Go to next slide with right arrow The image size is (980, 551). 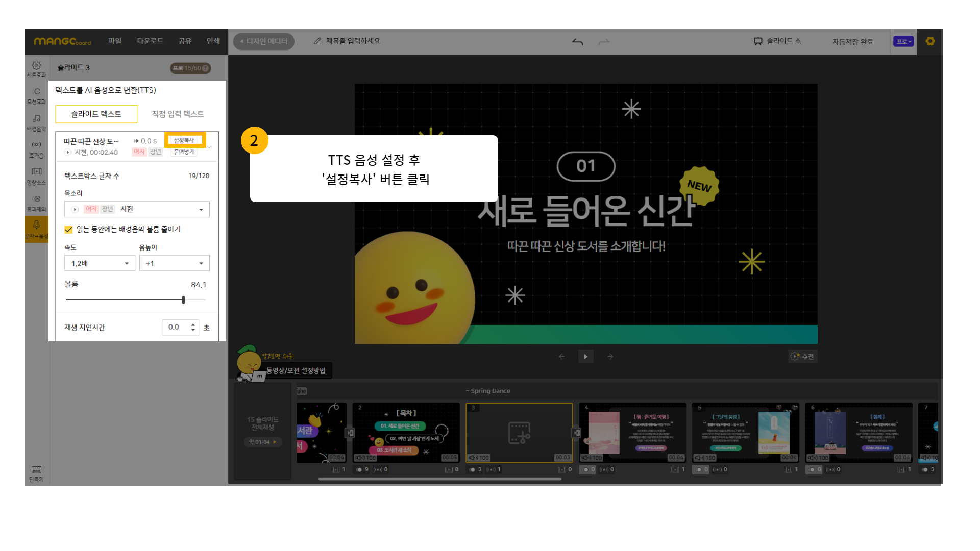[610, 357]
